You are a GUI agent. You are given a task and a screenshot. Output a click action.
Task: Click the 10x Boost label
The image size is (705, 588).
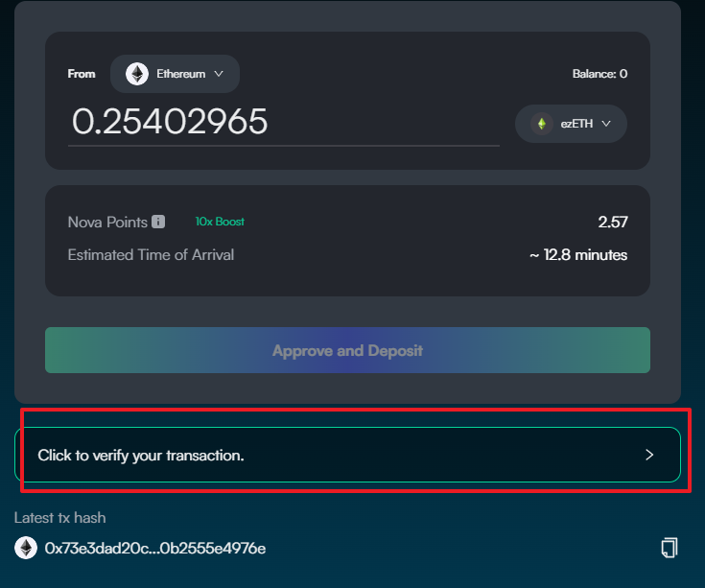pyautogui.click(x=220, y=222)
